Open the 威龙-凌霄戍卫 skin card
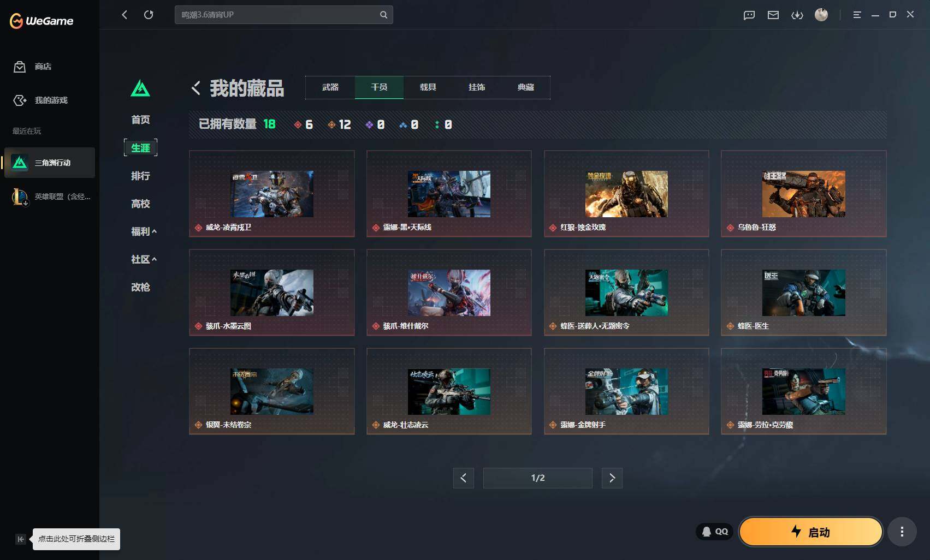The width and height of the screenshot is (930, 560). pyautogui.click(x=272, y=194)
